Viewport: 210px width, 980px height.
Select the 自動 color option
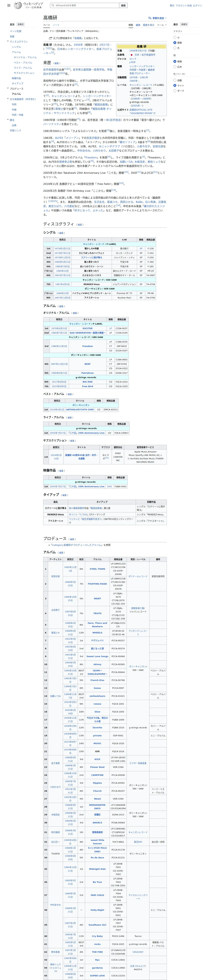pos(175,80)
